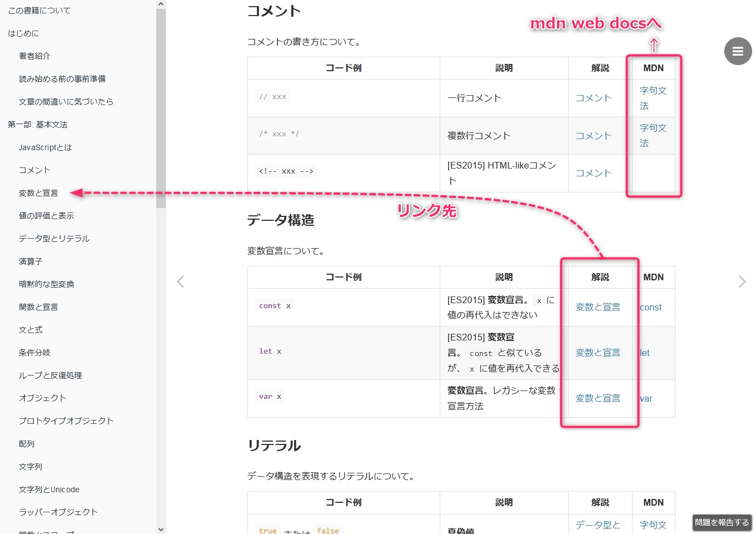Select ループと反復処理 chapter in sidebar
This screenshot has height=534, width=756.
point(51,375)
